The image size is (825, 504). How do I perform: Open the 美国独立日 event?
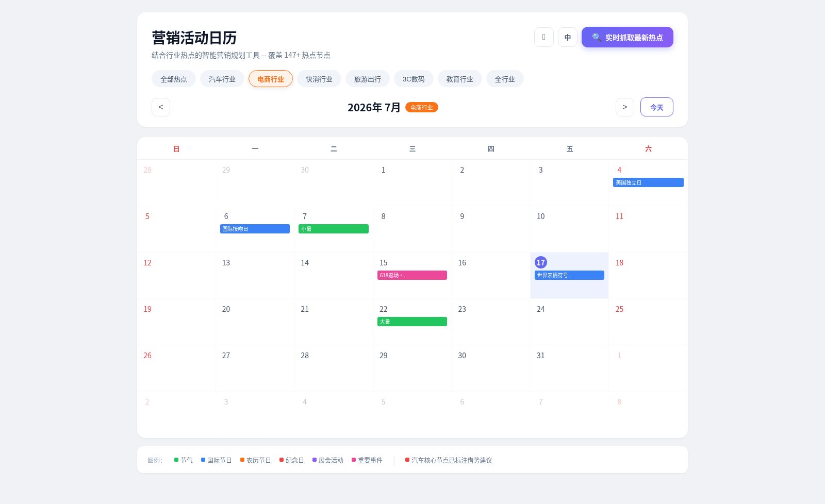(x=648, y=182)
